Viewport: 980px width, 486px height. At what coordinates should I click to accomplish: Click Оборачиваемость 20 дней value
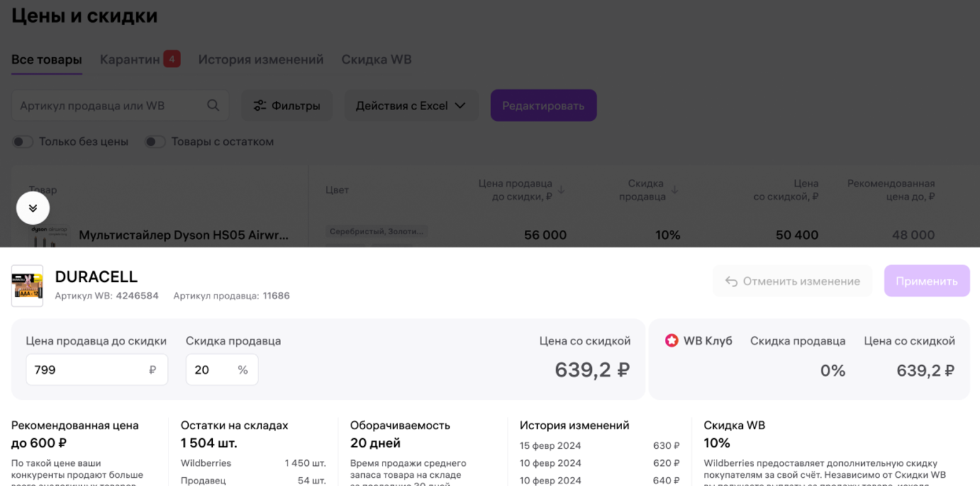[376, 443]
